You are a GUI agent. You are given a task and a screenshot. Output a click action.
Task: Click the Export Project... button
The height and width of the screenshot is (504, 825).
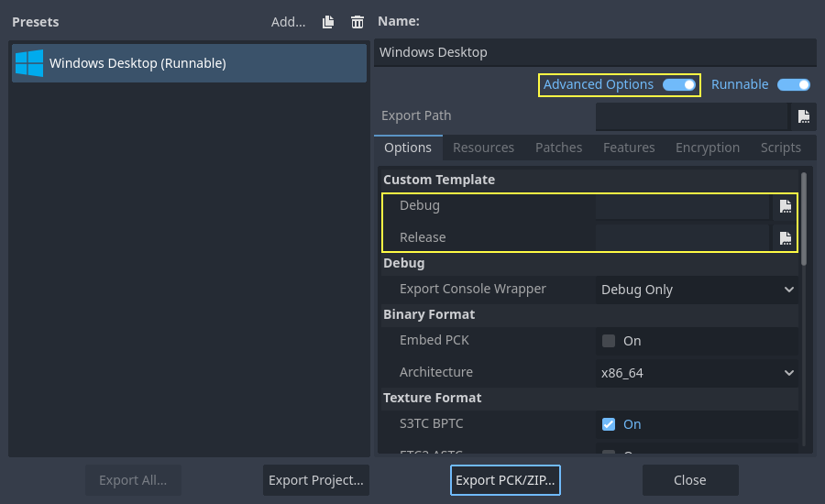316,480
